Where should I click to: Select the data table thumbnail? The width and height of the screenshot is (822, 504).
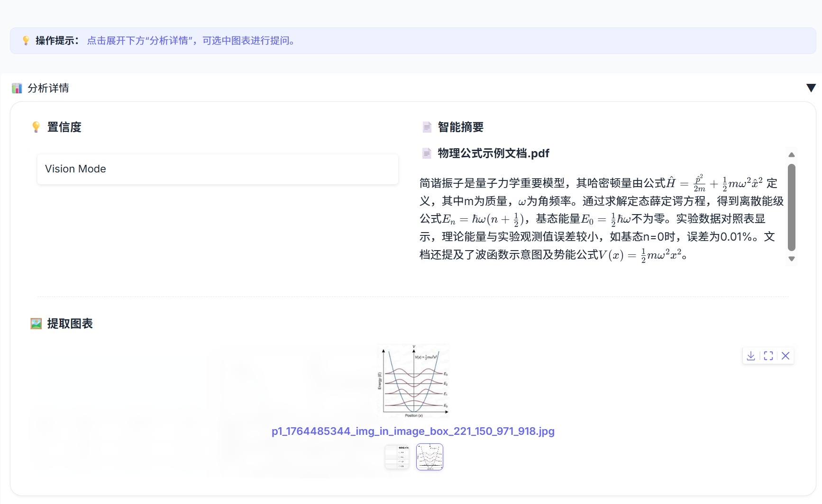(397, 457)
